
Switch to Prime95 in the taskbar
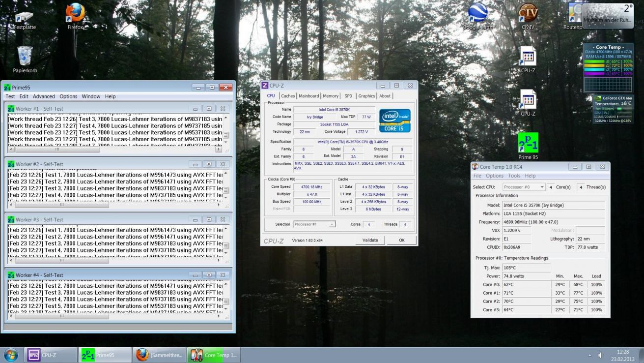click(x=105, y=355)
